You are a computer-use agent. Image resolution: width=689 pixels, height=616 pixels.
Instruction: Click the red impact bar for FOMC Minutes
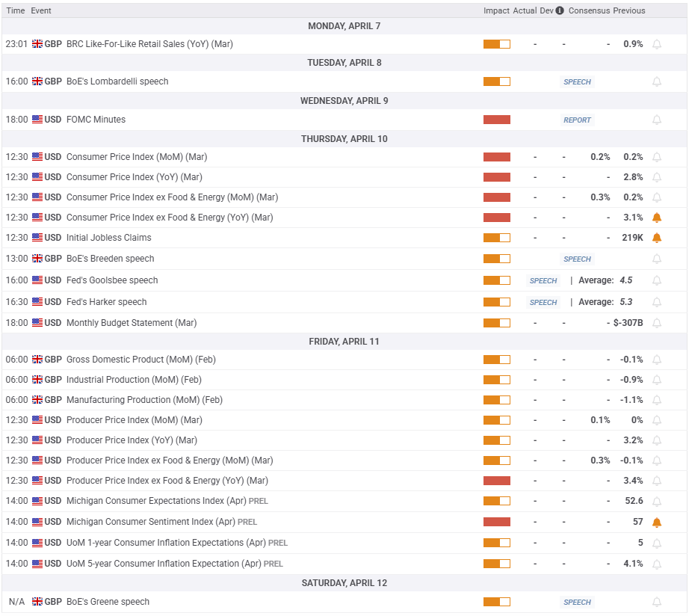click(497, 120)
